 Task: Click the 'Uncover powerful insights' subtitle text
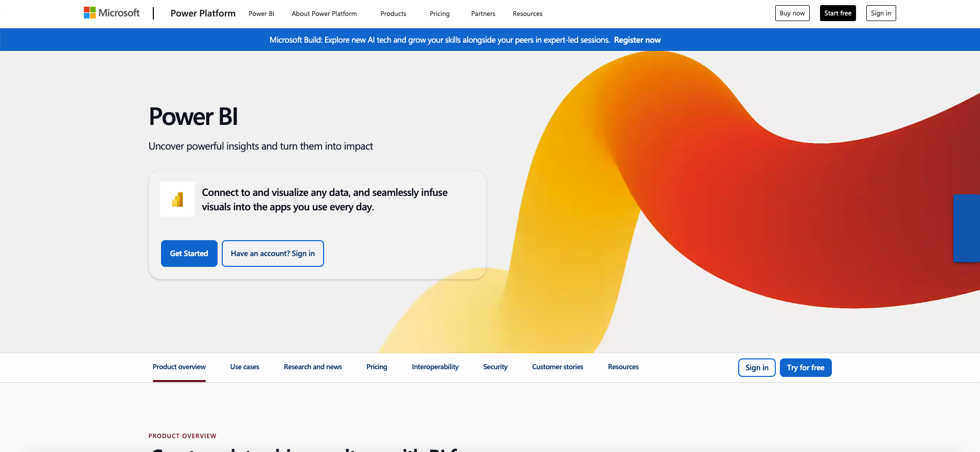tap(261, 147)
